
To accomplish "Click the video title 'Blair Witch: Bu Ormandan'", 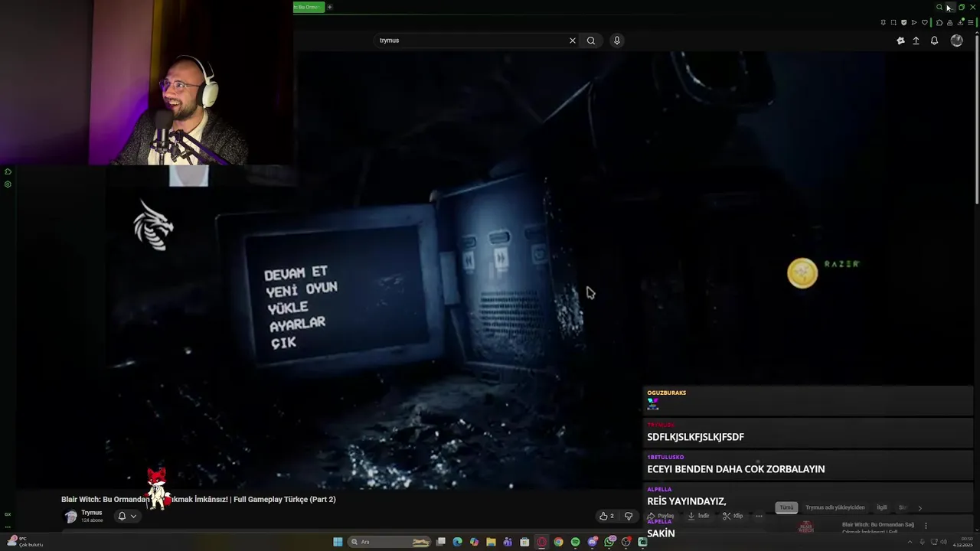I will pos(198,500).
